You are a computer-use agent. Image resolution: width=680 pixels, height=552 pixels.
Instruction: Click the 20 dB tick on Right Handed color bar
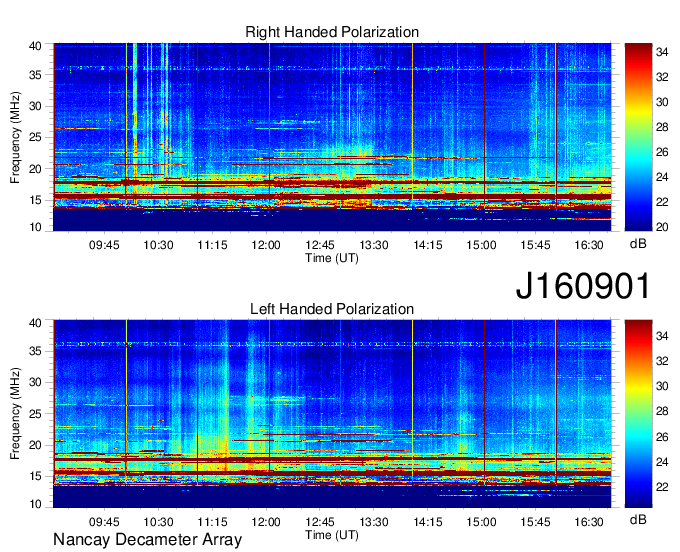(662, 227)
